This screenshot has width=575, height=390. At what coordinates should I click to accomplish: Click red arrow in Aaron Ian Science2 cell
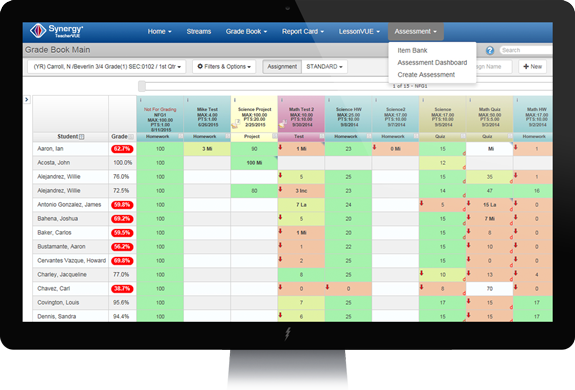point(374,147)
